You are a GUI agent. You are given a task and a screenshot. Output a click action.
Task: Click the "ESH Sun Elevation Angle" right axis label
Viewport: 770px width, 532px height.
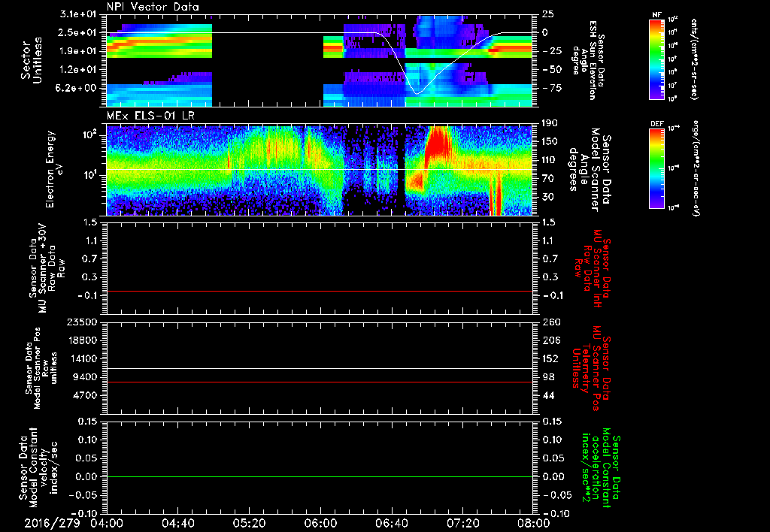(587, 60)
